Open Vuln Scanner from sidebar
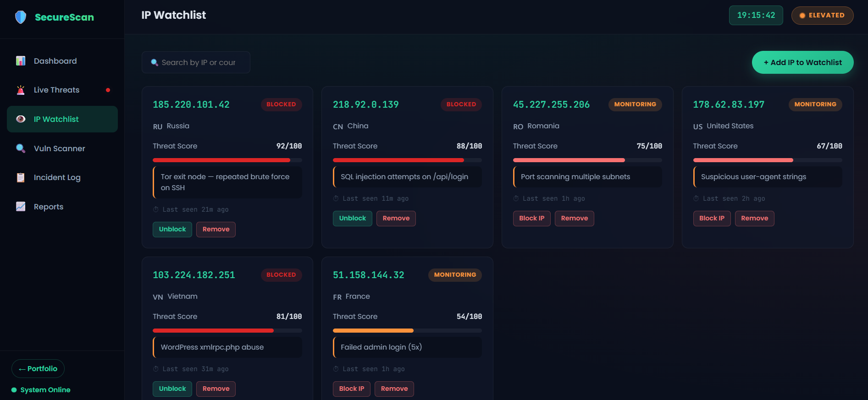868x400 pixels. tap(62, 148)
